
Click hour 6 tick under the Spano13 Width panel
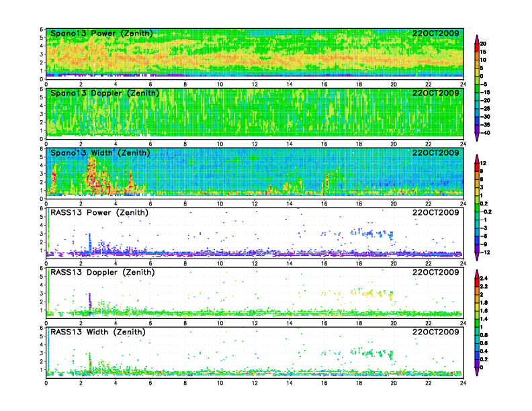tap(150, 203)
